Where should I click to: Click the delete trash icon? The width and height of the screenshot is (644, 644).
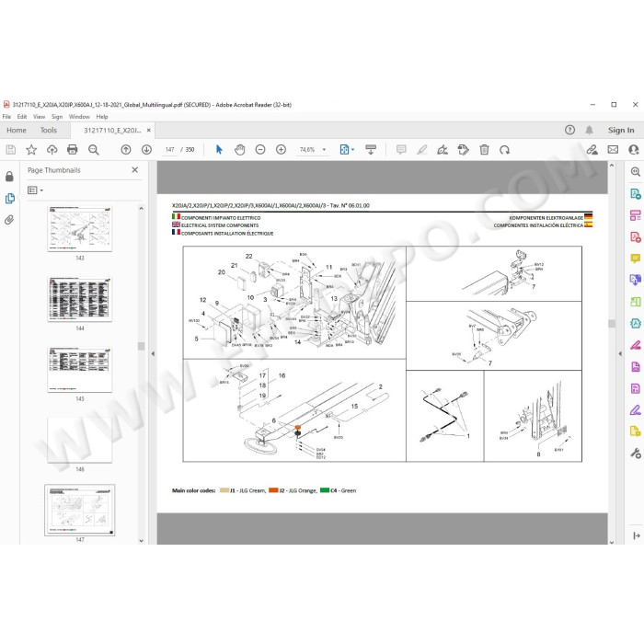click(x=484, y=150)
